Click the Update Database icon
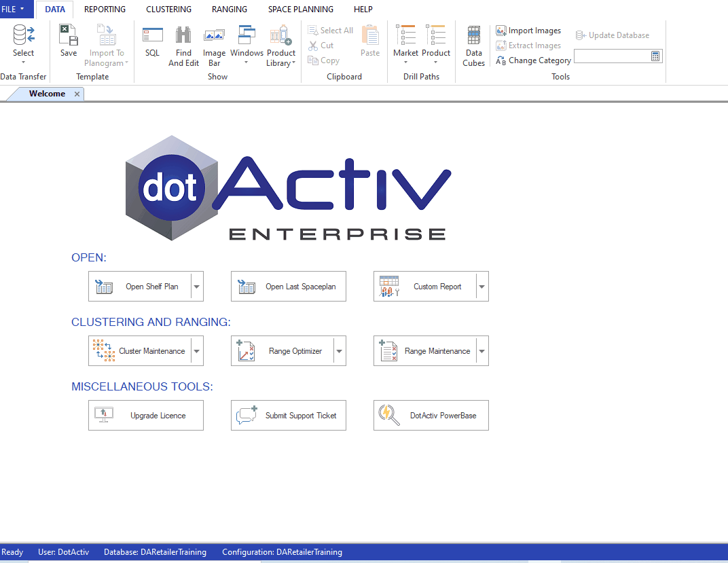The image size is (728, 563). click(581, 35)
